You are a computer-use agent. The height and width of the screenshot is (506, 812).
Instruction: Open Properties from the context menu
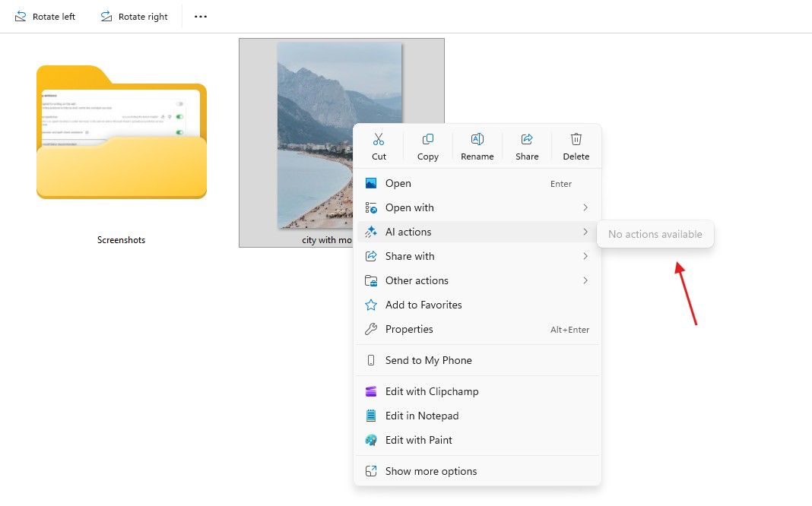(x=409, y=329)
